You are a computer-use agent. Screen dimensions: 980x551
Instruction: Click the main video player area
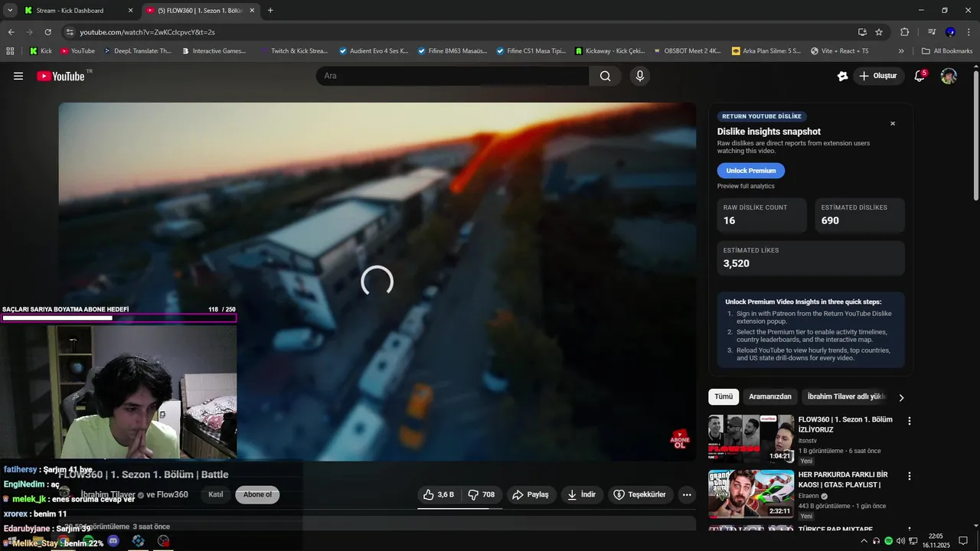[377, 282]
